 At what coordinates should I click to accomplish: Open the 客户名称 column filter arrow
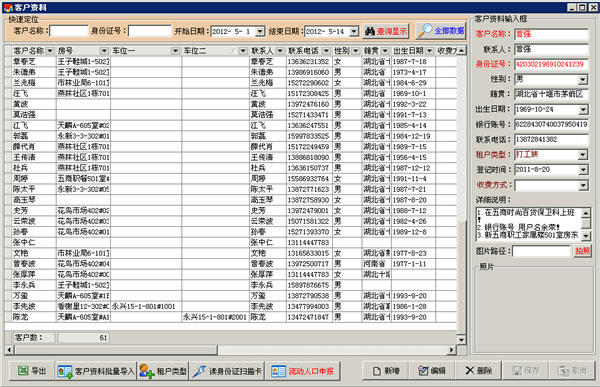(50, 51)
